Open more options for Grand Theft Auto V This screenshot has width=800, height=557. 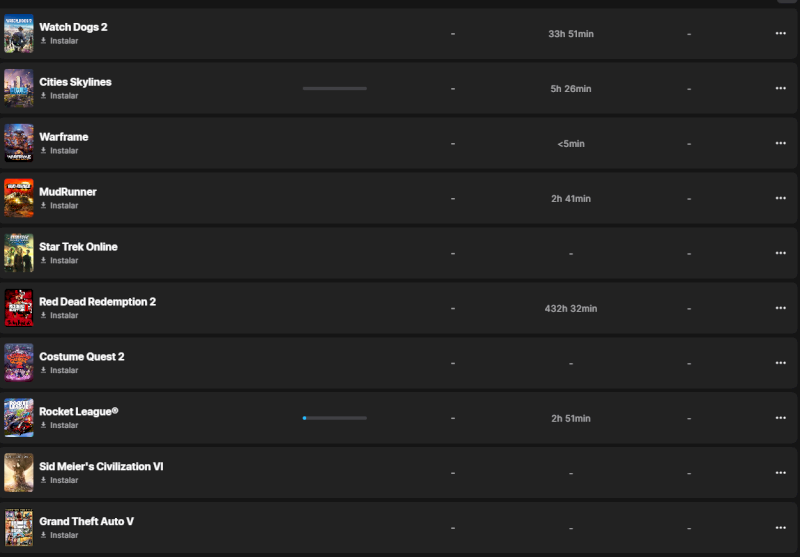pyautogui.click(x=780, y=528)
